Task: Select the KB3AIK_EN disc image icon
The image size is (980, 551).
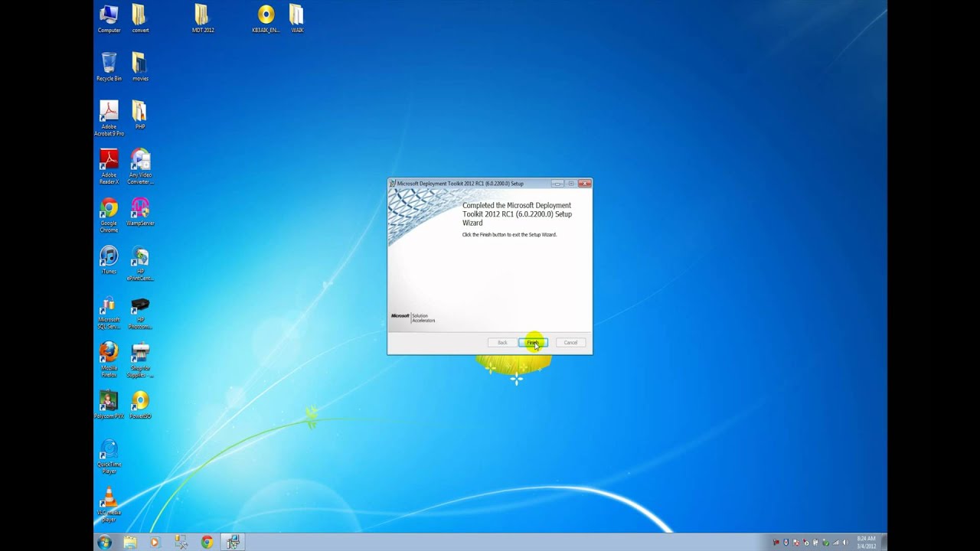Action: pyautogui.click(x=266, y=19)
